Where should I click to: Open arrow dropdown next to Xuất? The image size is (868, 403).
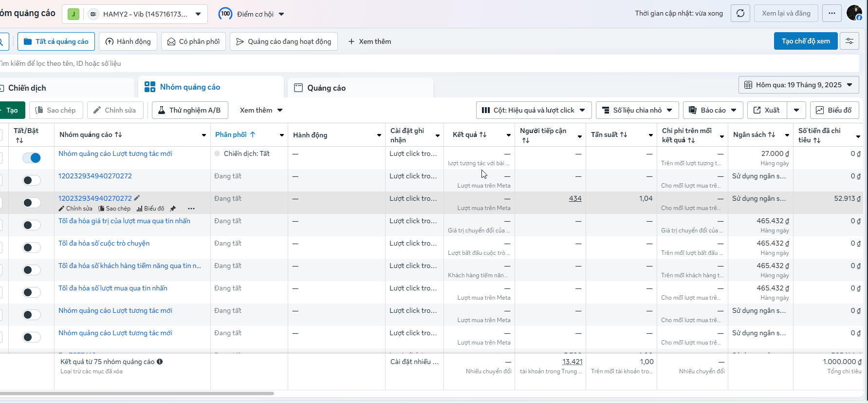(x=796, y=110)
